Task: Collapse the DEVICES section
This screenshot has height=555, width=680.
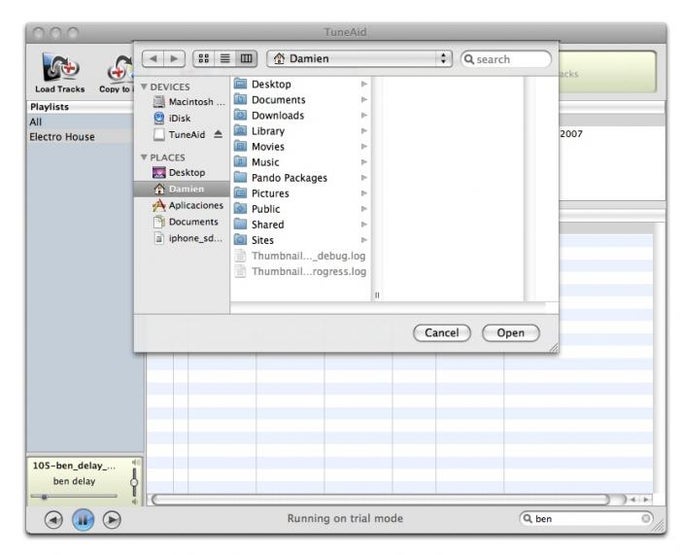Action: [x=144, y=87]
